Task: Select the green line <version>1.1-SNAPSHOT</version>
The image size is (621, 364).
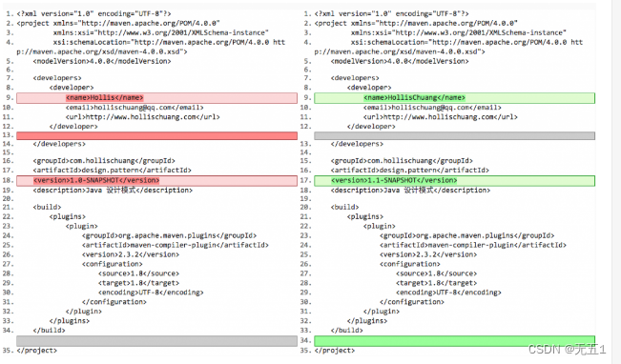Action: [455, 180]
